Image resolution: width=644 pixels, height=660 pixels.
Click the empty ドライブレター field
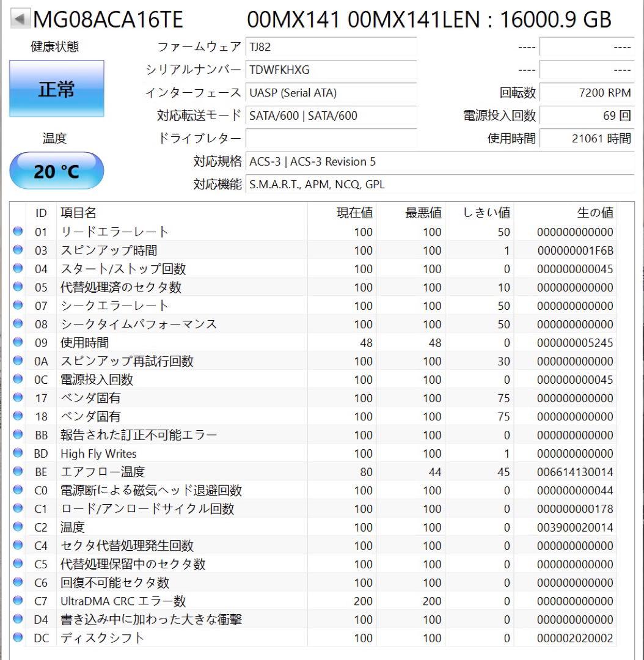click(330, 138)
